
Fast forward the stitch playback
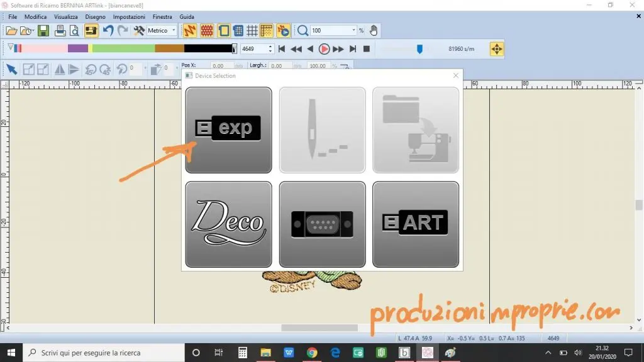click(x=338, y=49)
